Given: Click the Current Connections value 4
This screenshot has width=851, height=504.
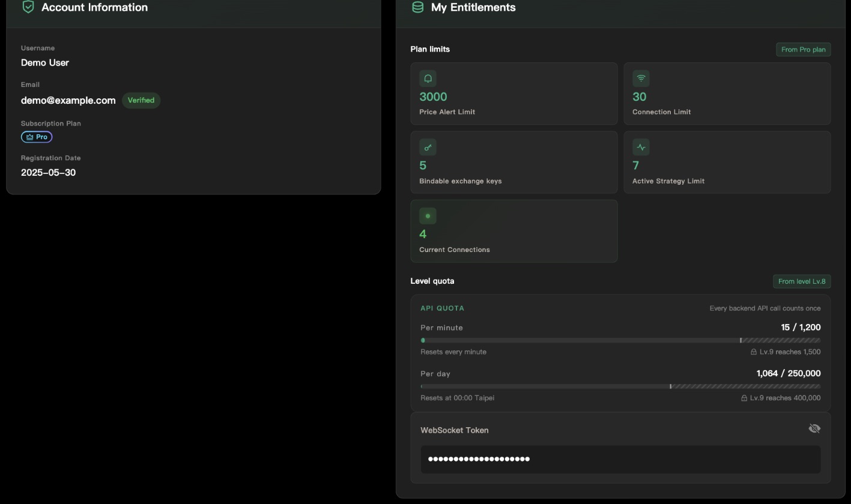Looking at the screenshot, I should 423,234.
